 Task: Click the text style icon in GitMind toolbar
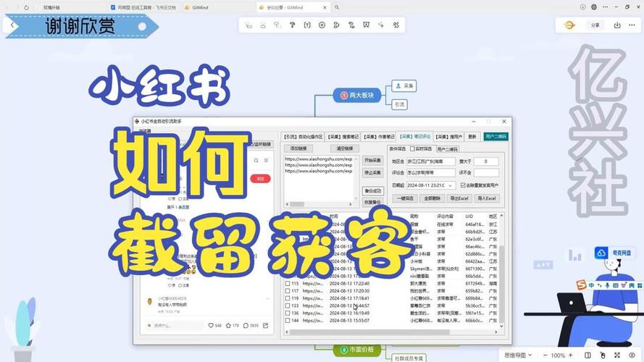[307, 25]
